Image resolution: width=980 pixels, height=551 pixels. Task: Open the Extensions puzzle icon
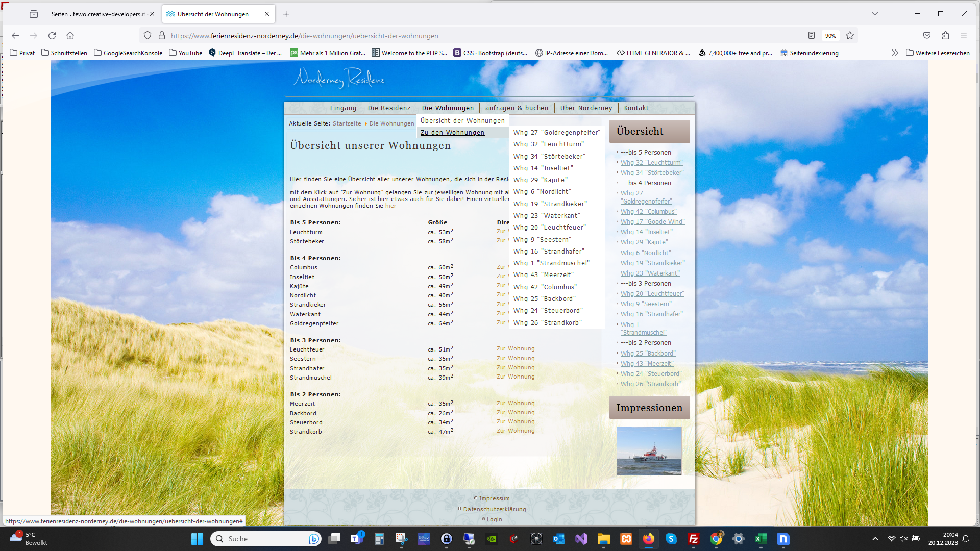point(945,36)
